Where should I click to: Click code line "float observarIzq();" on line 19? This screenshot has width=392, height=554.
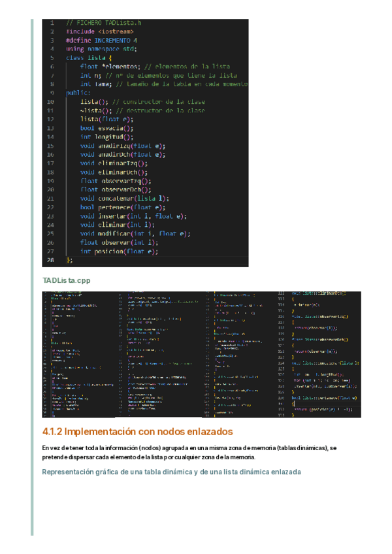116,181
